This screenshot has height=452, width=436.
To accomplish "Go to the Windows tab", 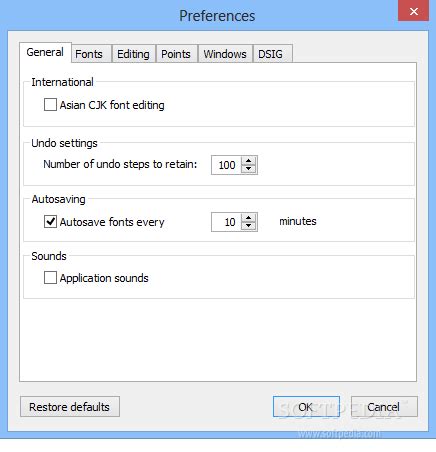I will click(x=225, y=54).
